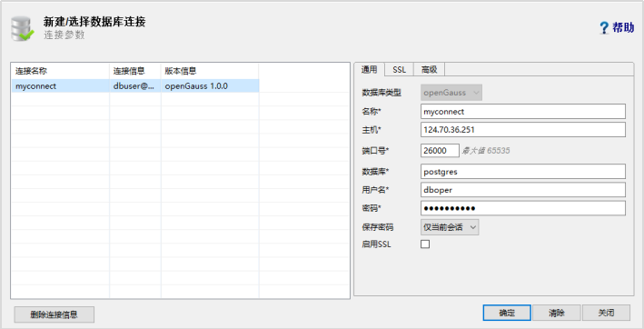Screen dimensions: 644x329
Task: Focus the 用户名 field containing dboper
Action: 523,190
